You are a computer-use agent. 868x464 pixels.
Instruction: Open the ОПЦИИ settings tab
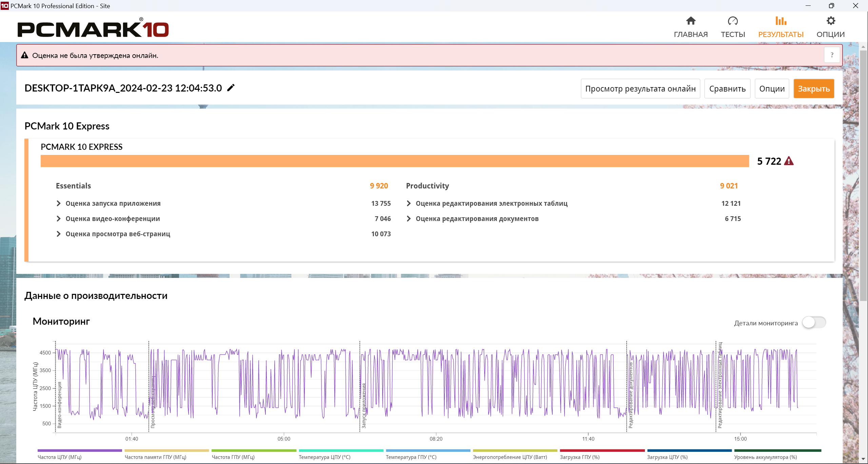[830, 27]
